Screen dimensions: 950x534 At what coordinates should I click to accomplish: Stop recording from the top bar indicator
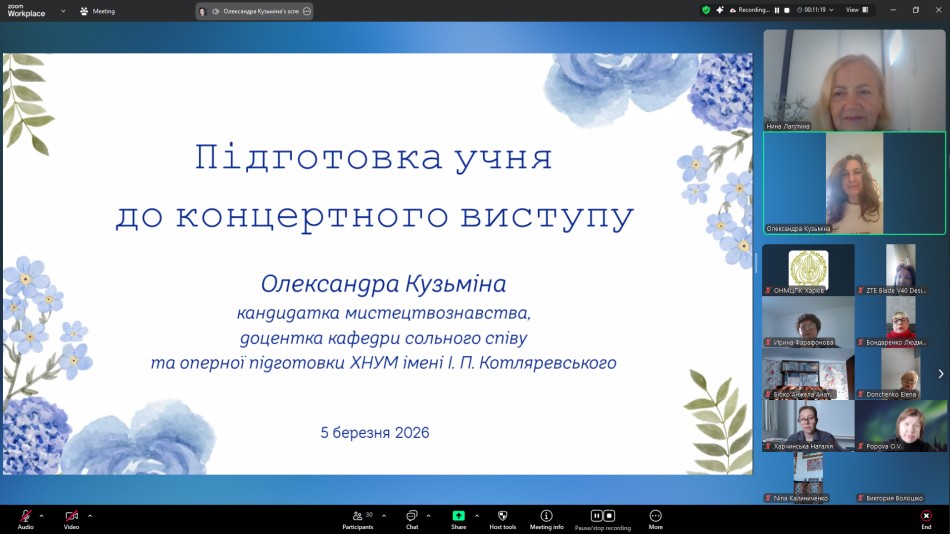pyautogui.click(x=787, y=10)
